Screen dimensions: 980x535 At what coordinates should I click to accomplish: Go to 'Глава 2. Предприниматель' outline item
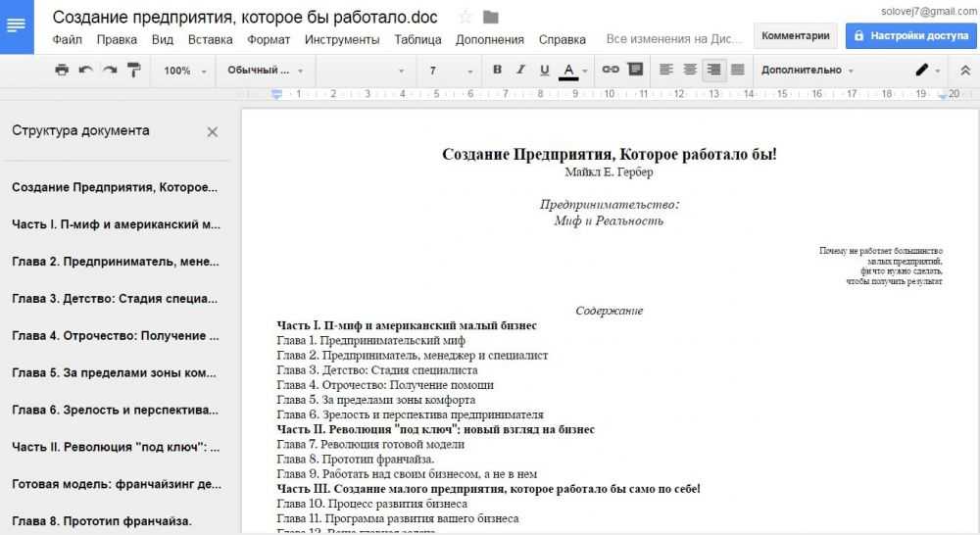[x=115, y=262]
